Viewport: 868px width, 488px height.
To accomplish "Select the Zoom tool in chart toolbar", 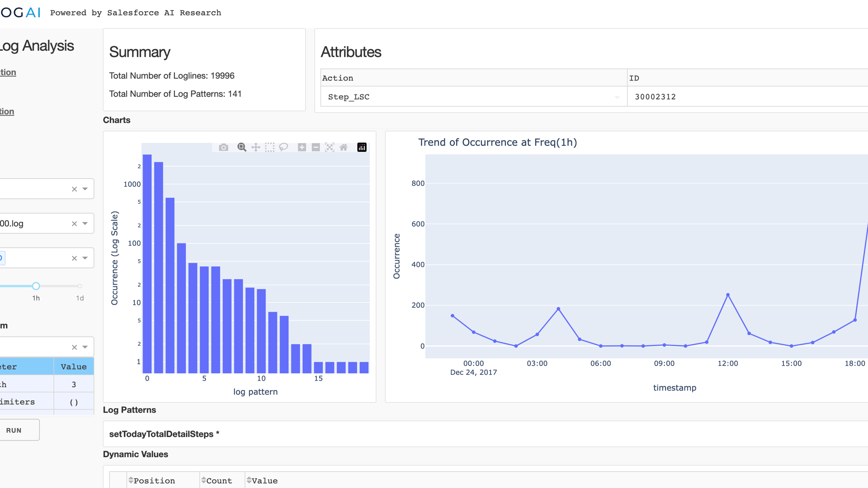I will [x=242, y=147].
